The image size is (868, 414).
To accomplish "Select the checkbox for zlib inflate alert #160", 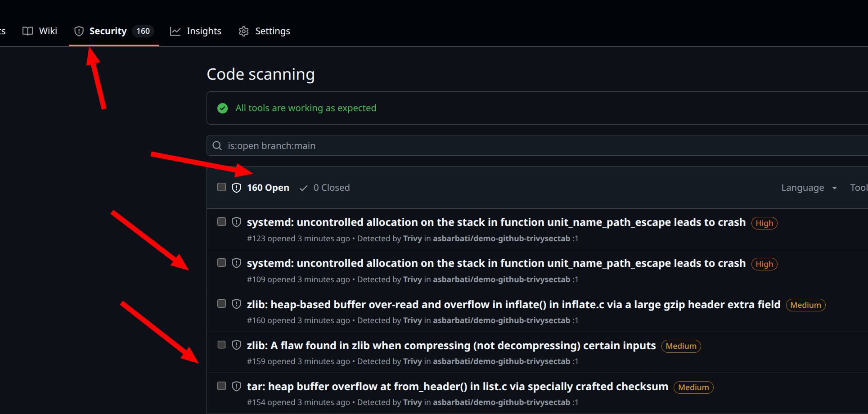I will (x=221, y=304).
